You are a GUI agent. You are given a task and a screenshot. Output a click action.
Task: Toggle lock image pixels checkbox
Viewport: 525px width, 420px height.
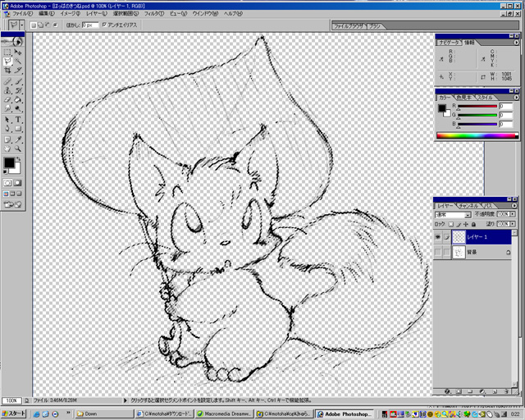click(459, 224)
